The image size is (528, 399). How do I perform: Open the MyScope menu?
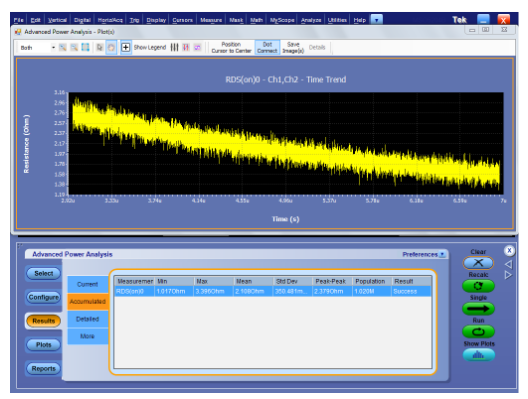pos(282,20)
